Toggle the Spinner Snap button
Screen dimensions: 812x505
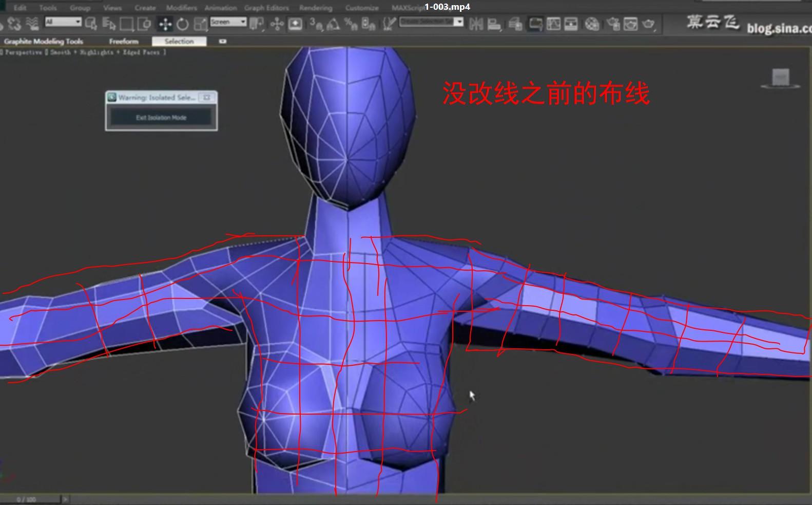[369, 24]
